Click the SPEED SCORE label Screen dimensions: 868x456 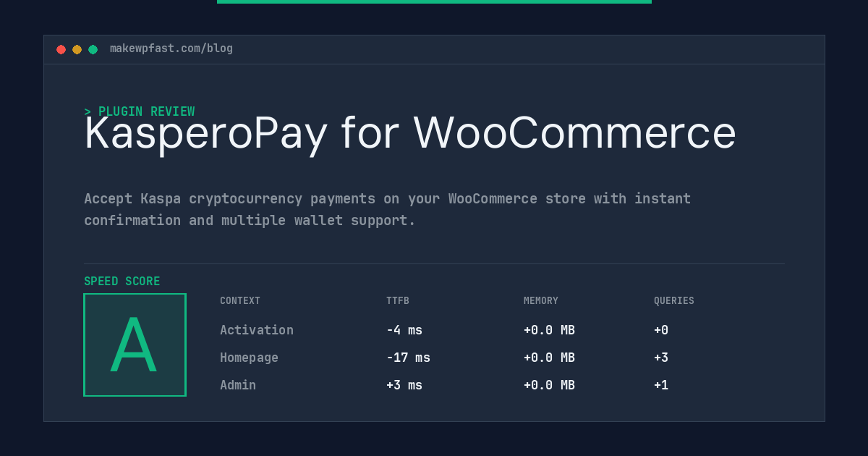122,282
